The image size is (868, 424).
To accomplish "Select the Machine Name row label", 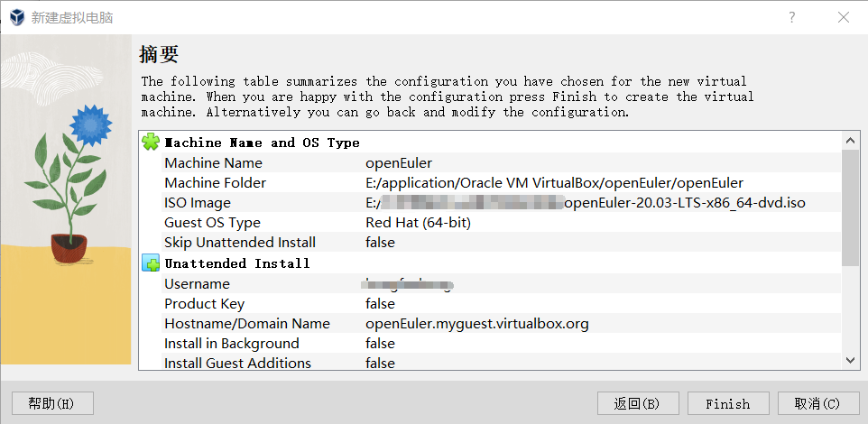I will coord(213,163).
